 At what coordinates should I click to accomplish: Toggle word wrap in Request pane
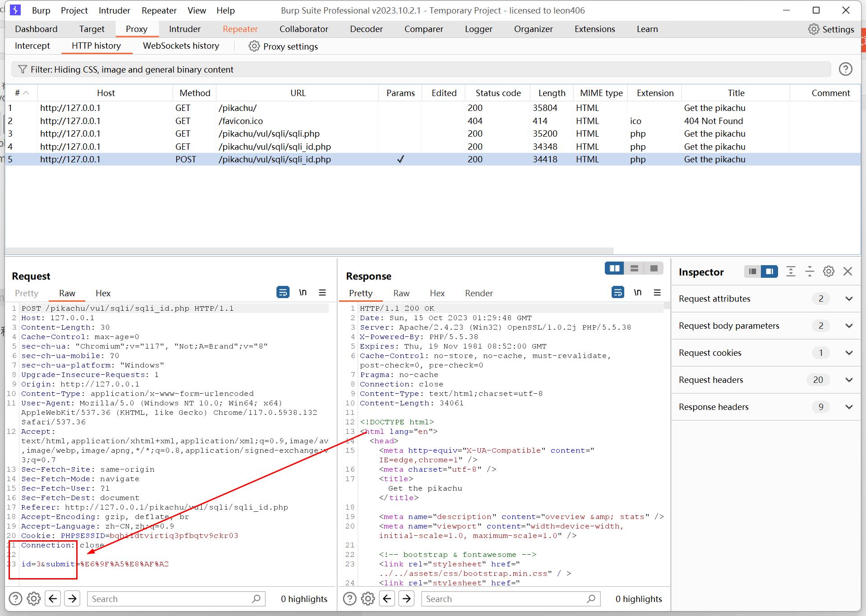point(283,292)
